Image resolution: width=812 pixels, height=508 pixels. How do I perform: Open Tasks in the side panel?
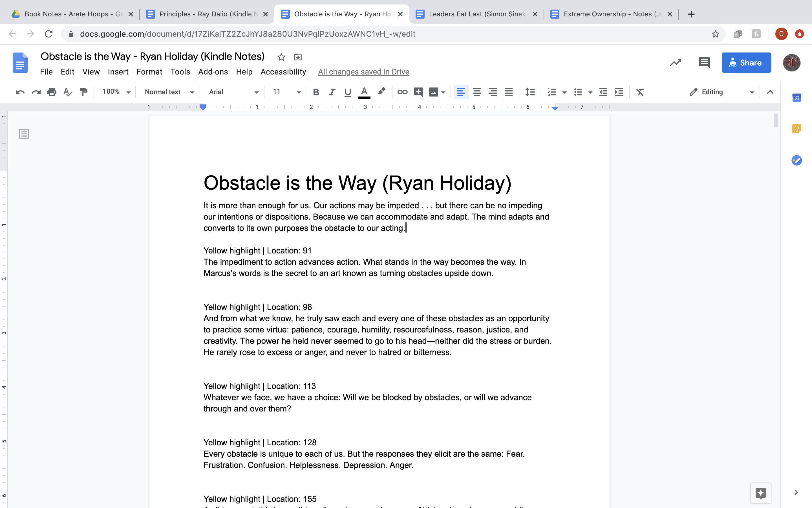(796, 160)
